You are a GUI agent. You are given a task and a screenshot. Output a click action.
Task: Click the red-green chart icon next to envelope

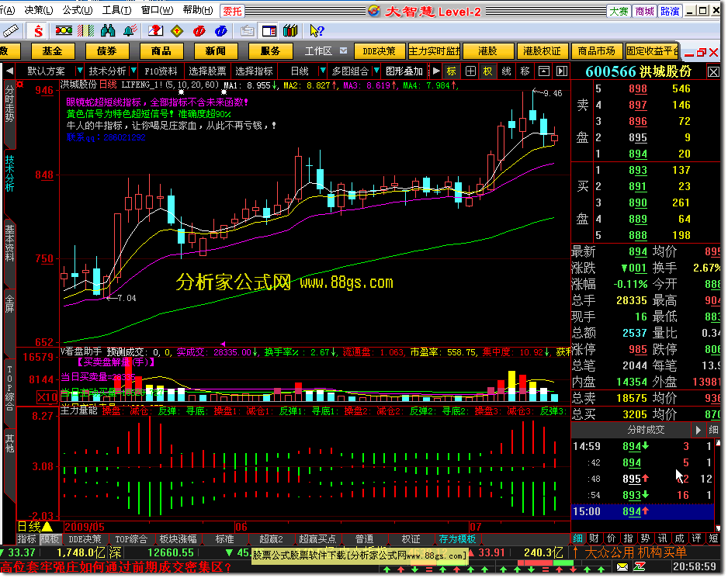point(640,567)
